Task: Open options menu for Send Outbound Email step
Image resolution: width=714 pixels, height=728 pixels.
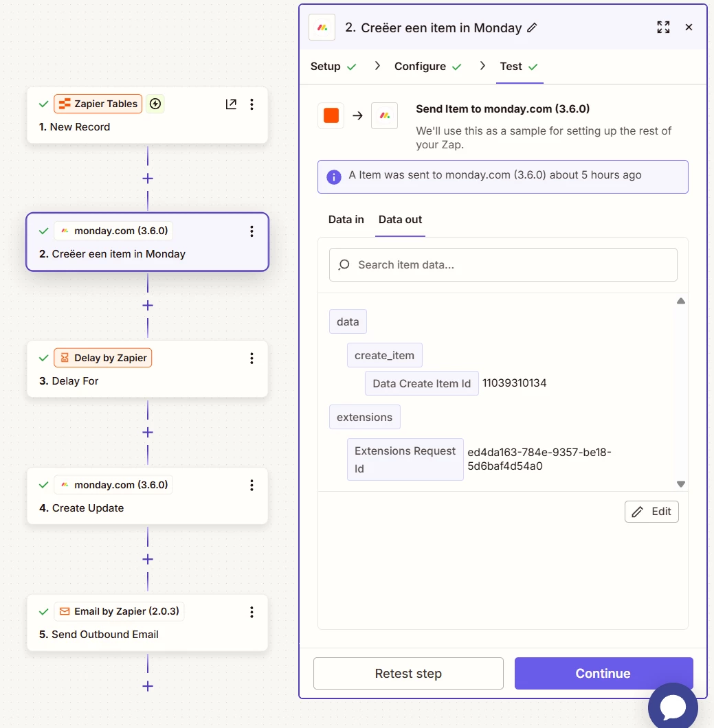Action: coord(252,612)
